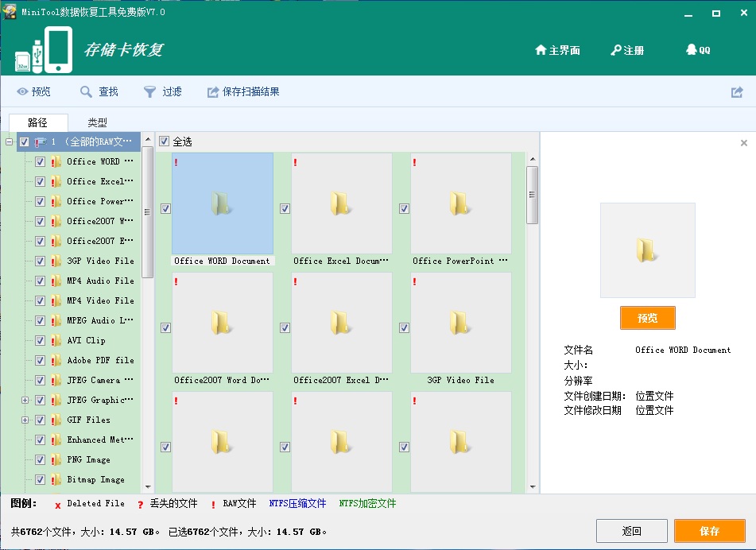The width and height of the screenshot is (756, 550).
Task: Click the thumbnail list scroll-down arrow
Action: click(533, 487)
